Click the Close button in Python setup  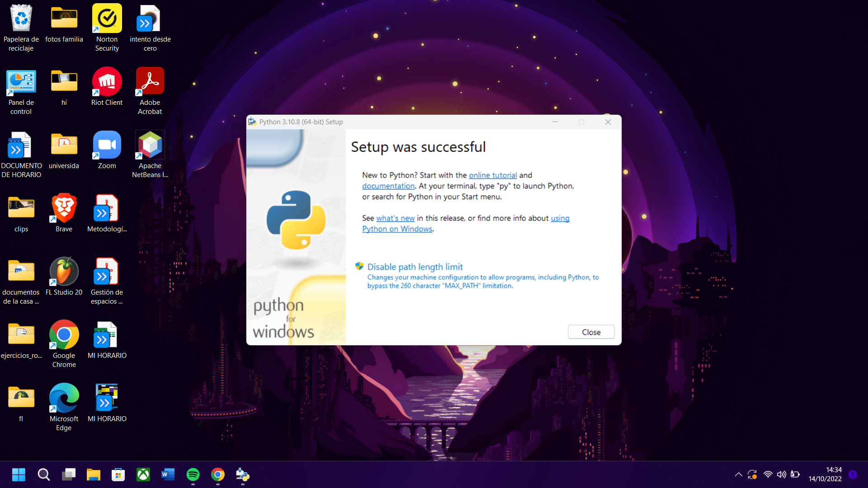coord(591,332)
